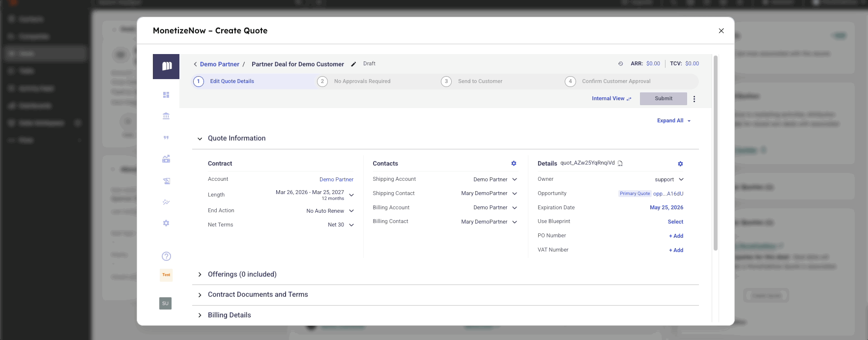Click the quot_AZw25YqRnqiVd quote ID text

pyautogui.click(x=587, y=163)
